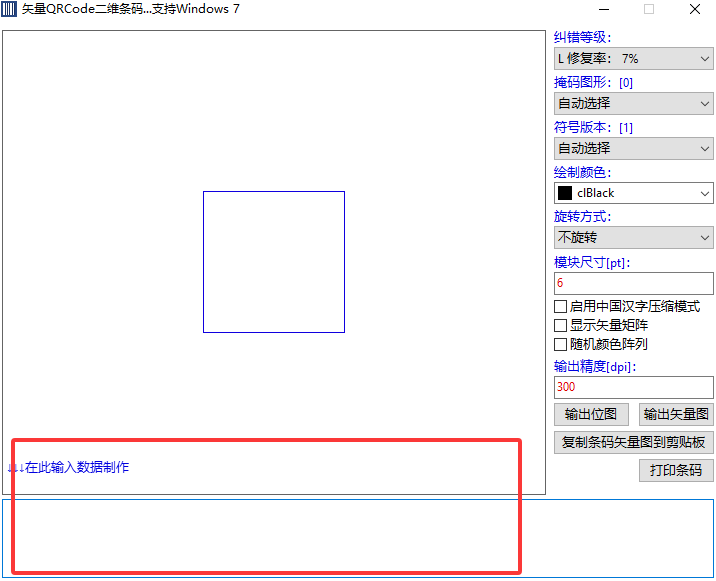
Task: Open the 纠错等级 error correction dropdown
Action: click(633, 58)
